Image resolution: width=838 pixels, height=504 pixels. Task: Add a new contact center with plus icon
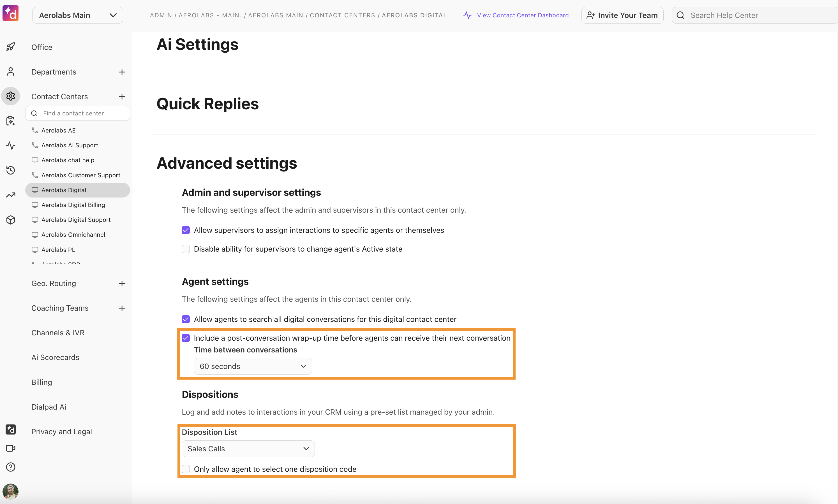122,97
